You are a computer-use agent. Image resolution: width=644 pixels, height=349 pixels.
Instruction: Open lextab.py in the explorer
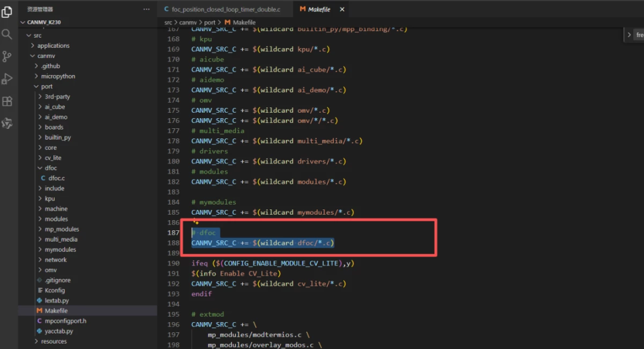(57, 301)
